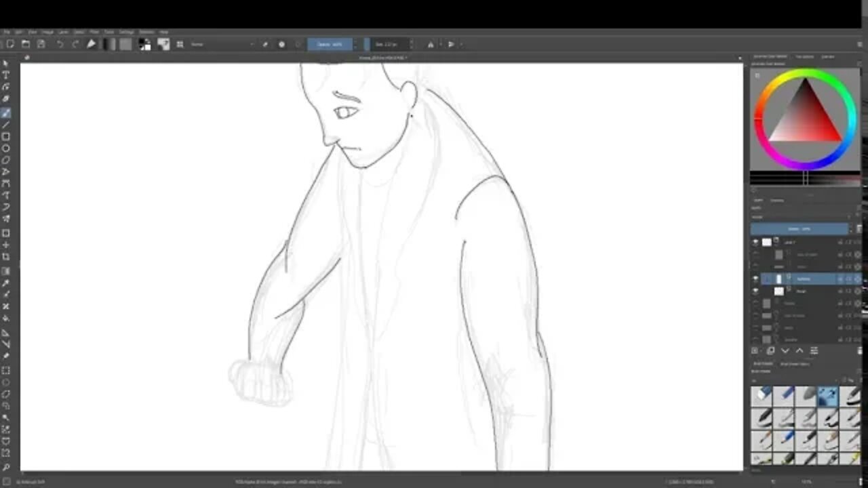Pick a color inside the color triangle
The image size is (868, 488).
(x=805, y=117)
